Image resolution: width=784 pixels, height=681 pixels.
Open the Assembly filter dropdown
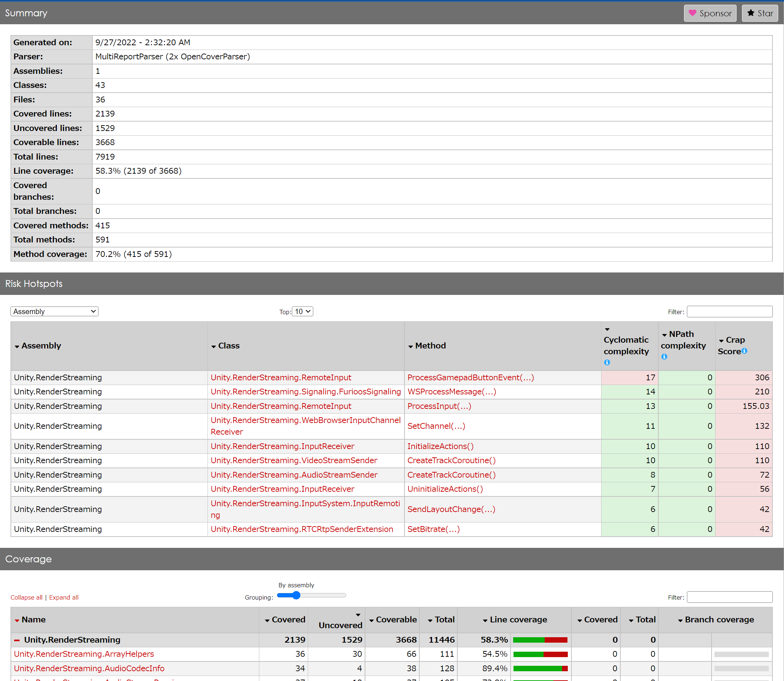click(x=54, y=312)
